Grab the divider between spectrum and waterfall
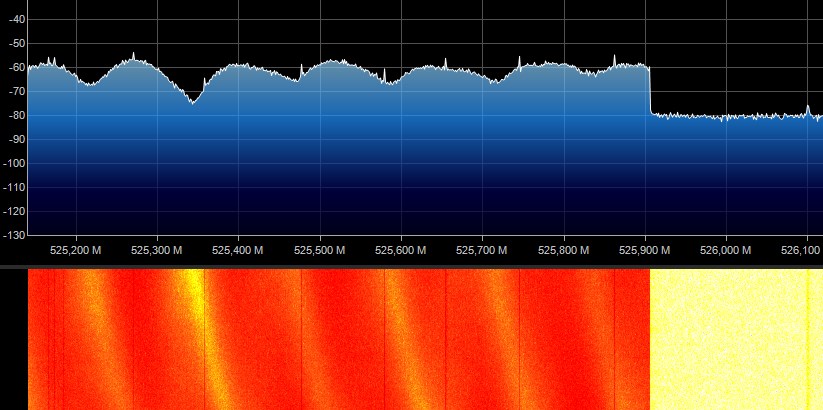This screenshot has height=410, width=823. 411,267
